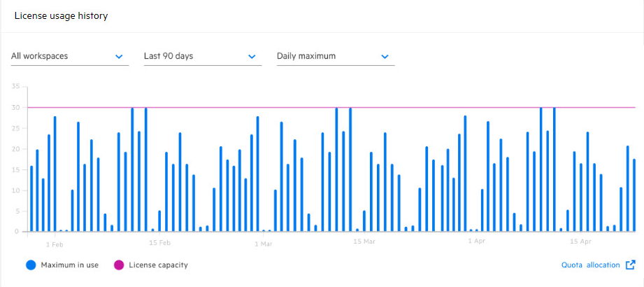Click the chevron arrow on Last 90 days
Screen dimensions: 644x287
click(252, 56)
